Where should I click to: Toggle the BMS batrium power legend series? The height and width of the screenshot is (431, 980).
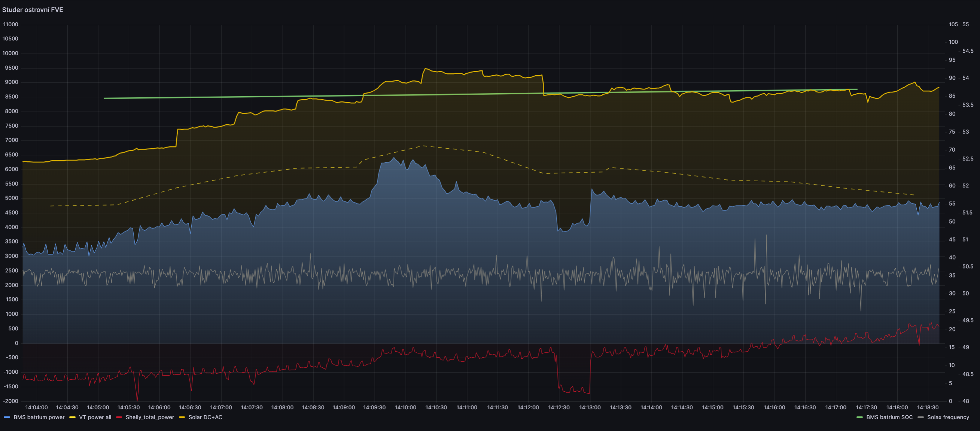pyautogui.click(x=39, y=417)
